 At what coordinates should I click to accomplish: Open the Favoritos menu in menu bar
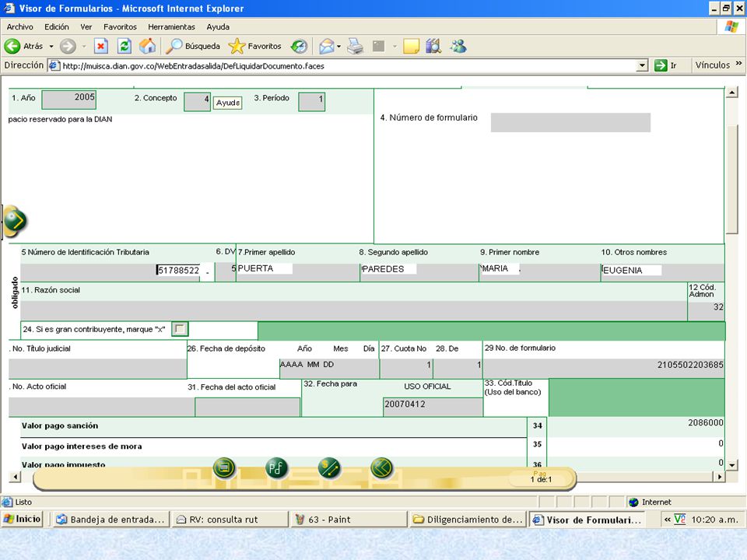click(x=120, y=26)
